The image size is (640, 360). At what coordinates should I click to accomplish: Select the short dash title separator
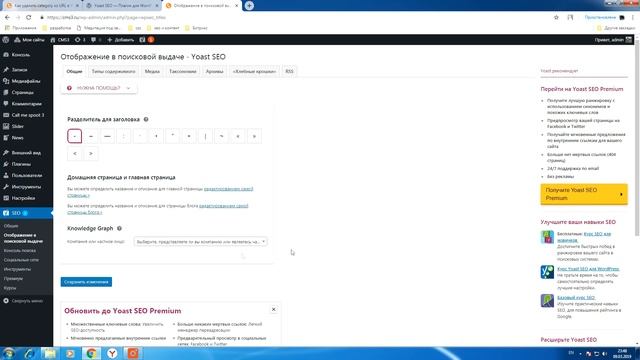[75, 136]
